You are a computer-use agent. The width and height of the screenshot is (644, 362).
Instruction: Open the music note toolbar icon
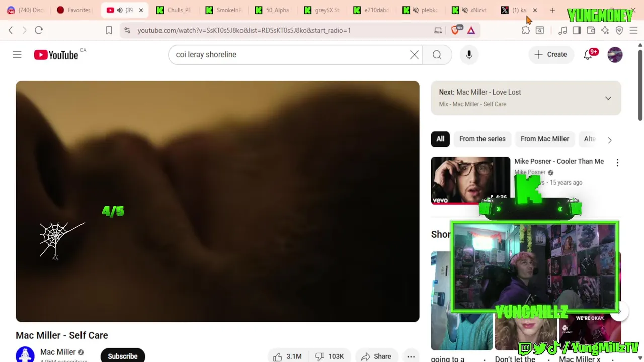pos(562,30)
